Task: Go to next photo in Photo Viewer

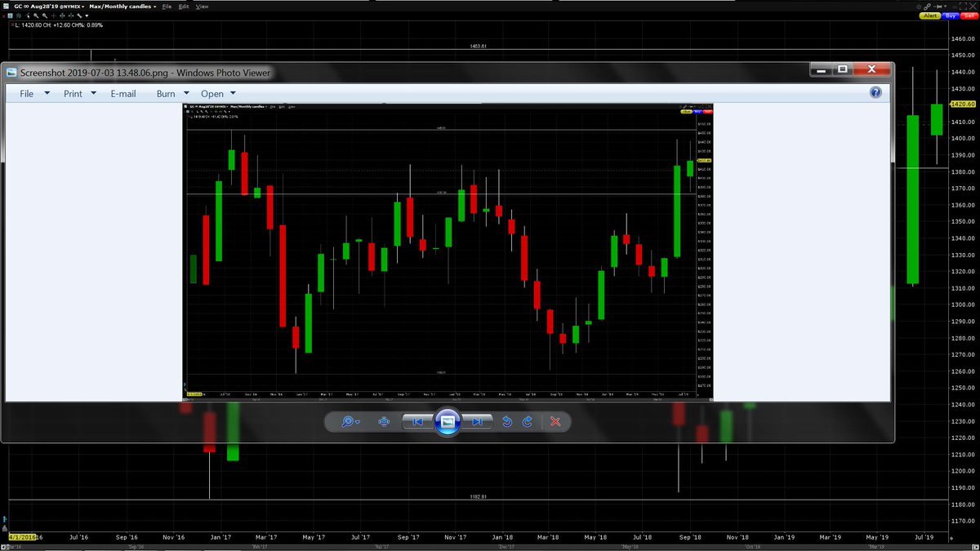Action: (x=478, y=421)
